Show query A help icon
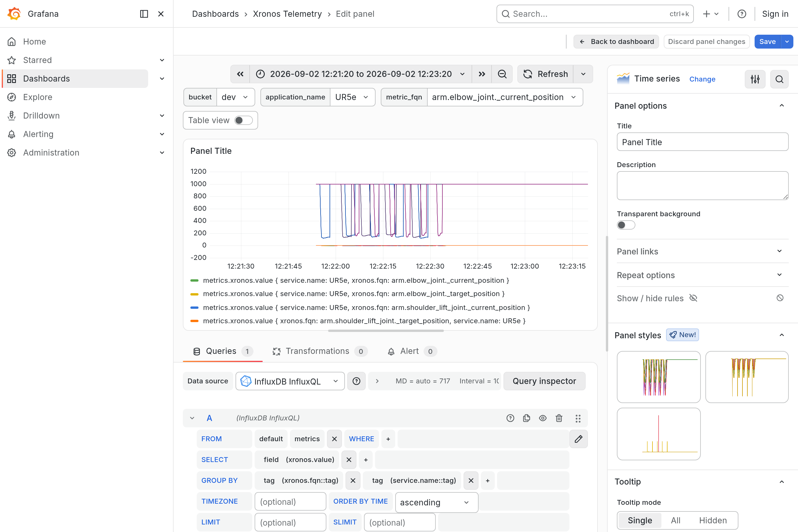The image size is (798, 532). (x=510, y=418)
